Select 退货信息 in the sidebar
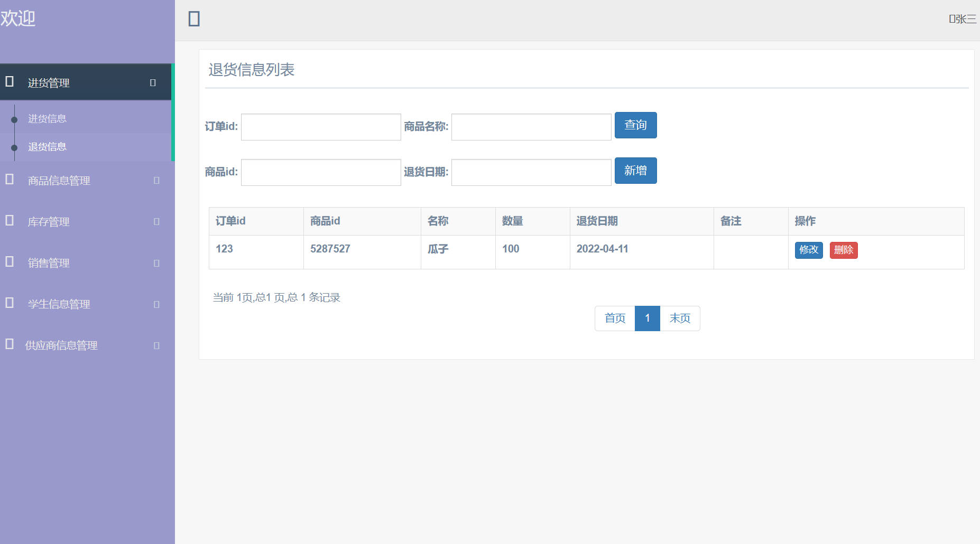This screenshot has width=980, height=544. pyautogui.click(x=47, y=146)
